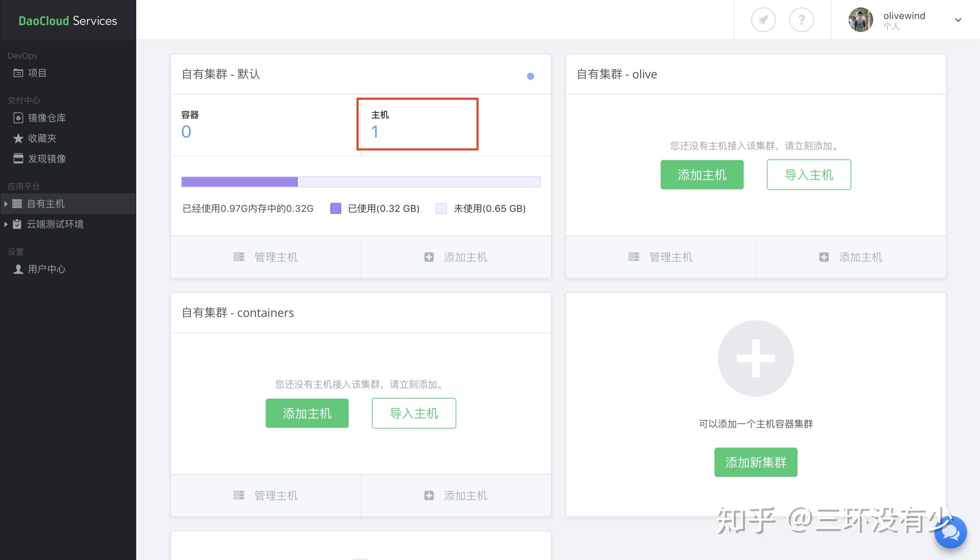The width and height of the screenshot is (980, 560).
Task: Open 项目 in the DevOps menu
Action: coord(37,73)
